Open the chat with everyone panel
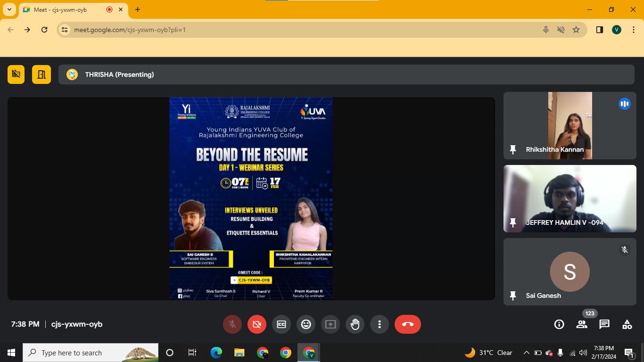Viewport: 644px width, 362px height. pyautogui.click(x=604, y=324)
